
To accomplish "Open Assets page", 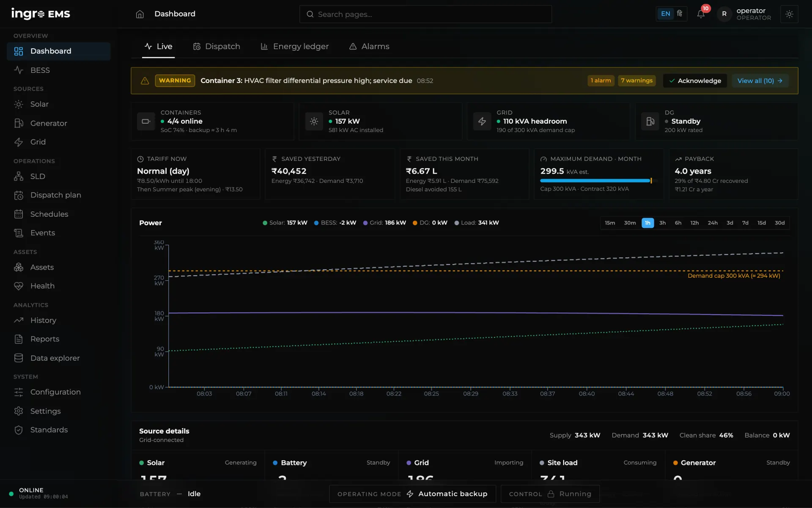I will pyautogui.click(x=58, y=267).
